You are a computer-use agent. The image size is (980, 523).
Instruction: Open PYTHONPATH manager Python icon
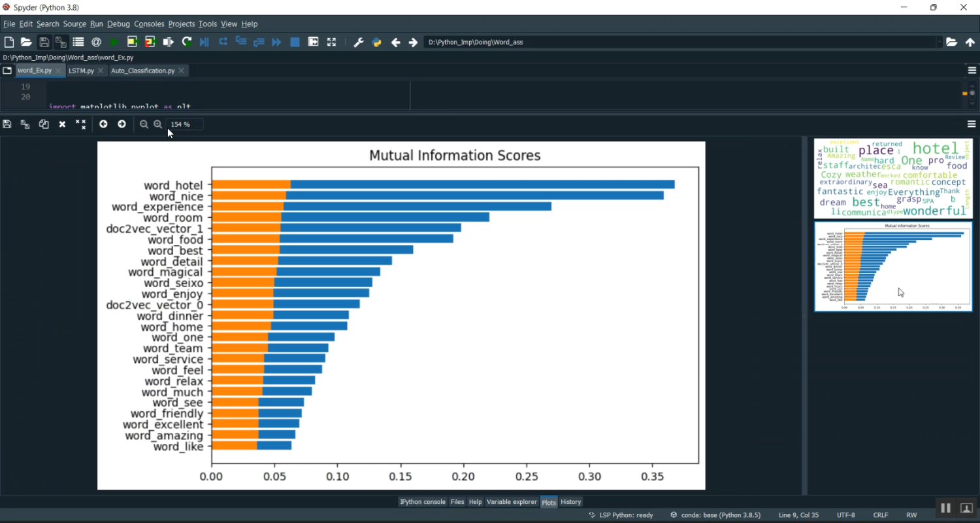tap(376, 42)
